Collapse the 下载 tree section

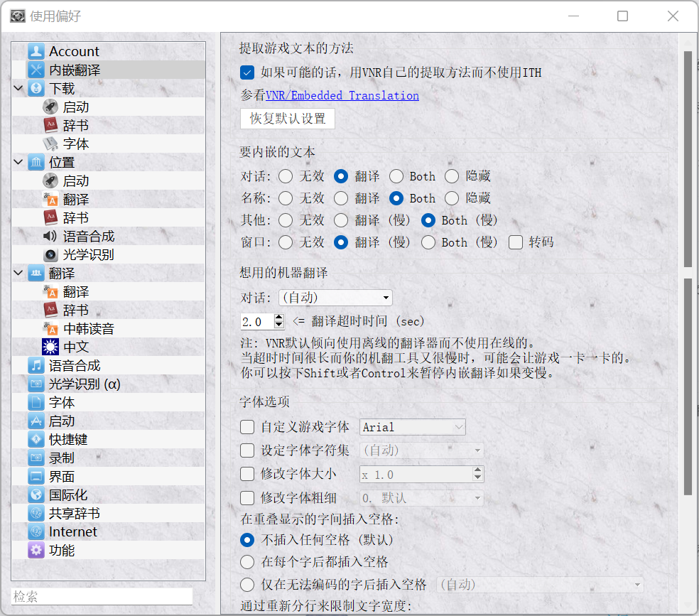pyautogui.click(x=18, y=89)
